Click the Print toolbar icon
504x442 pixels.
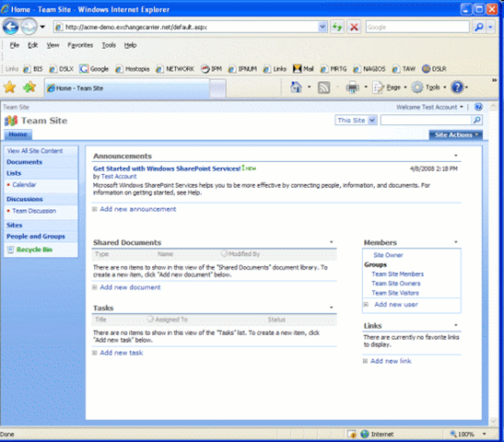352,87
